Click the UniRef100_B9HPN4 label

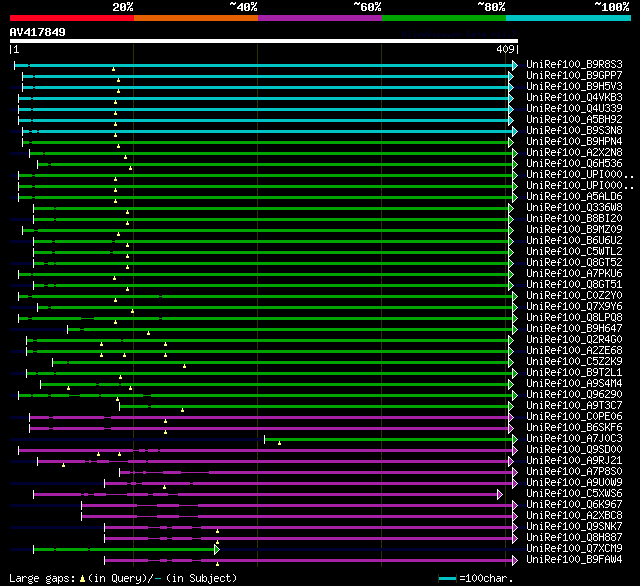[x=574, y=142]
